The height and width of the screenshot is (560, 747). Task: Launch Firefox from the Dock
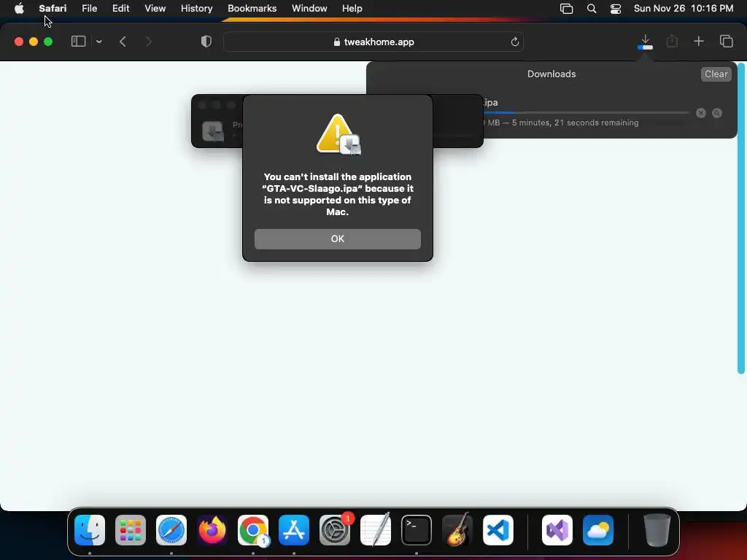(212, 530)
